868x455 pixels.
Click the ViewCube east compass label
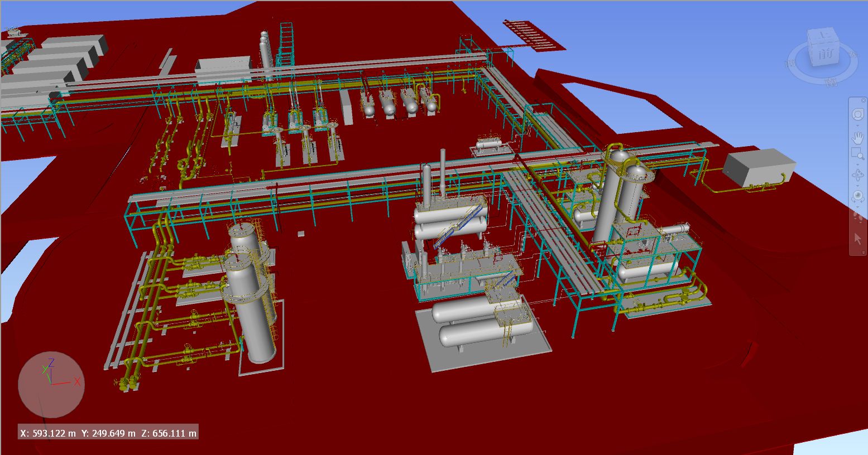853,54
